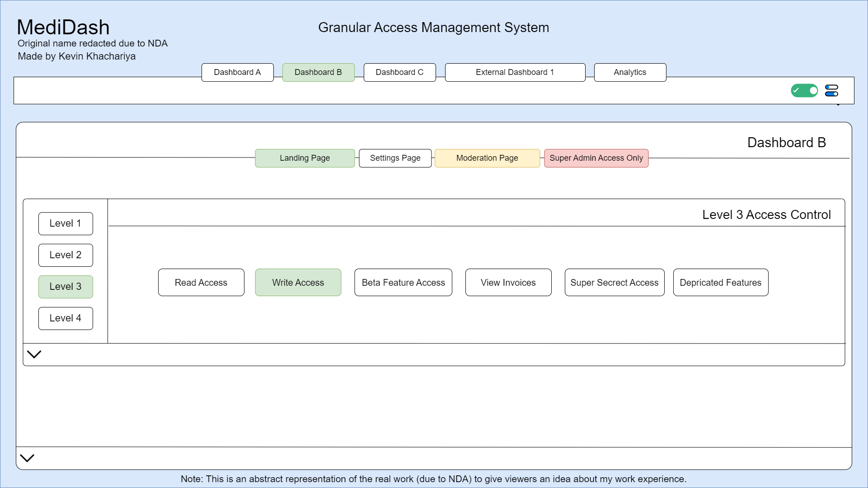Click Read Access permission button

pos(201,282)
